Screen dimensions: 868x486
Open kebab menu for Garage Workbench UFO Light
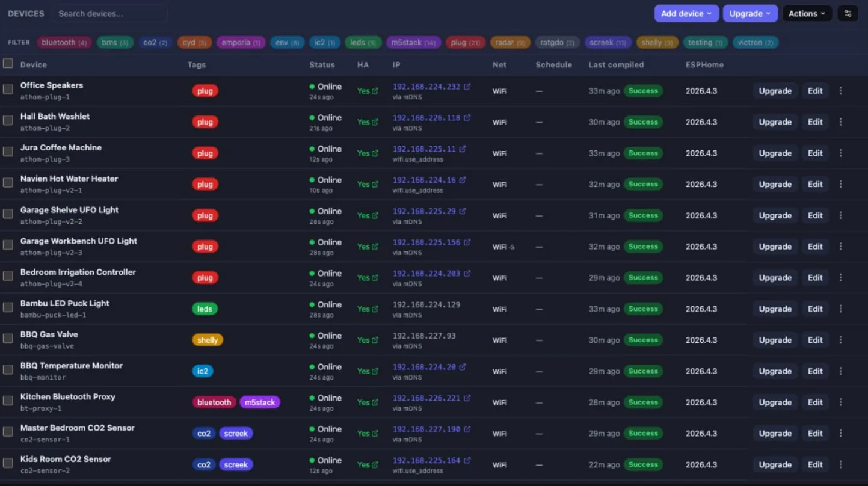pos(841,247)
